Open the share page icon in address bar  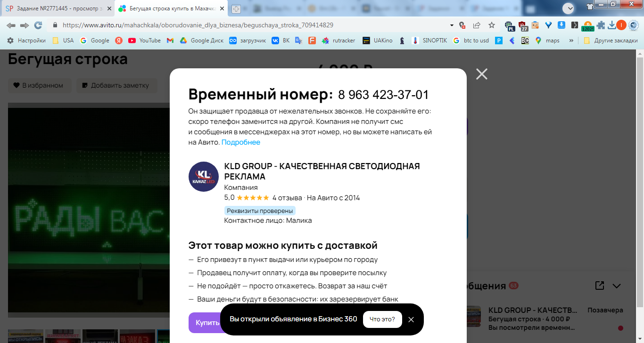(x=477, y=25)
